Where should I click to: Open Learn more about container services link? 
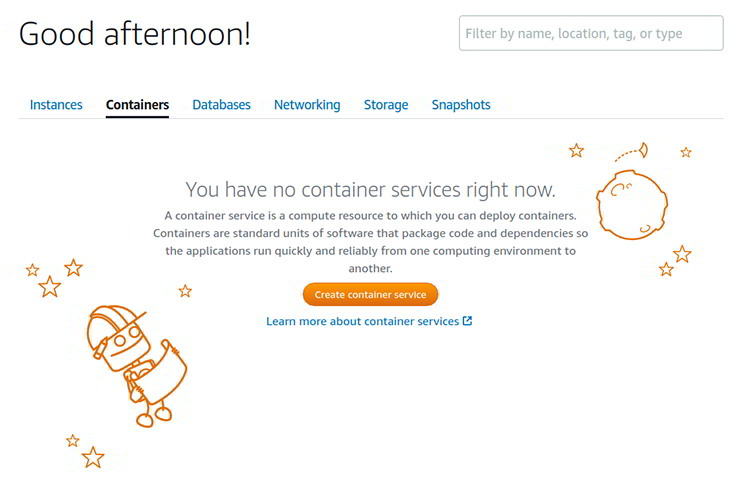[362, 321]
